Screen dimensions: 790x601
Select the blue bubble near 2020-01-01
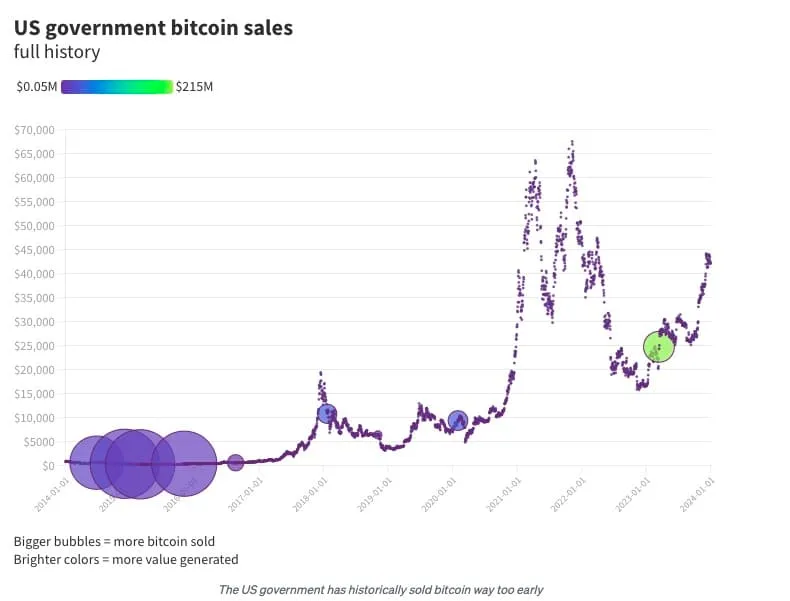coord(457,420)
